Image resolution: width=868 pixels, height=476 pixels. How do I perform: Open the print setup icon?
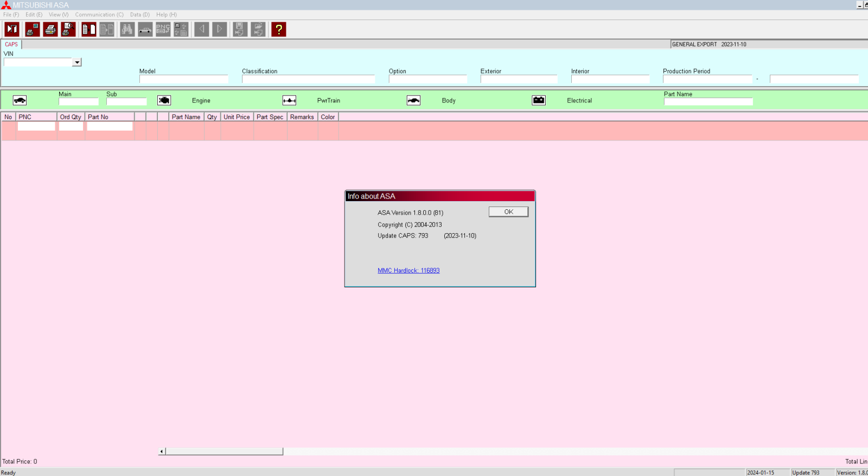point(32,29)
